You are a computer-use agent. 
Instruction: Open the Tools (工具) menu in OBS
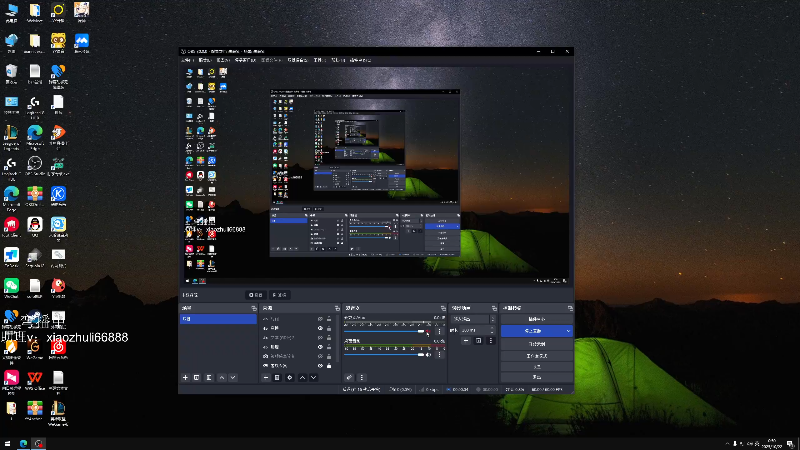[x=320, y=60]
